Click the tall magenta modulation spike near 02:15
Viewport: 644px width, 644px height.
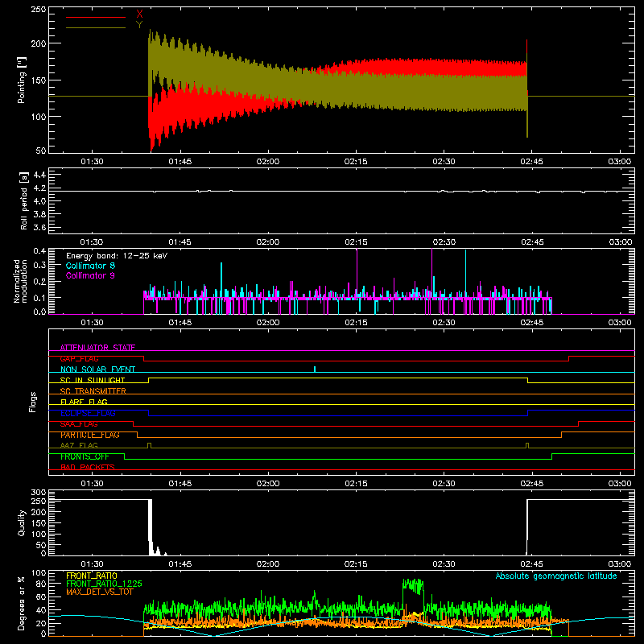tap(357, 271)
